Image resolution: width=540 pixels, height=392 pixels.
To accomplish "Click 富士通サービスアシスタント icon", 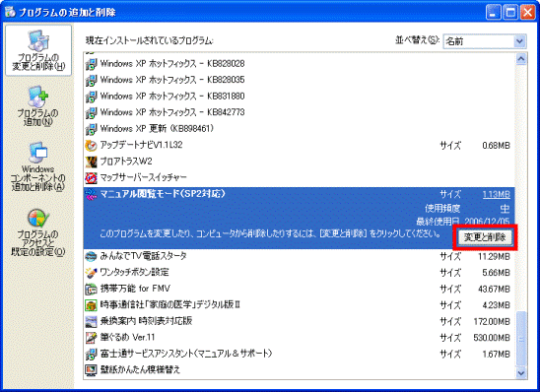I will pyautogui.click(x=91, y=354).
